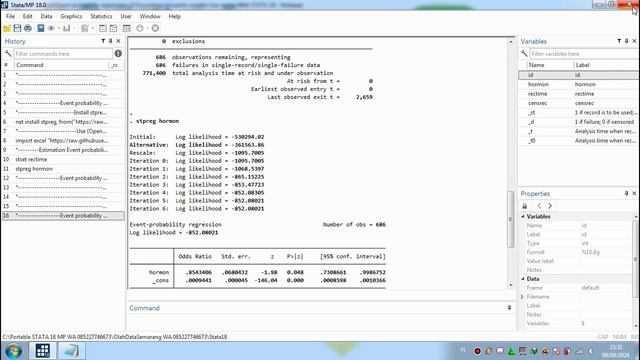Click the Filter commands here field
This screenshot has height=360, width=640.
click(63, 53)
